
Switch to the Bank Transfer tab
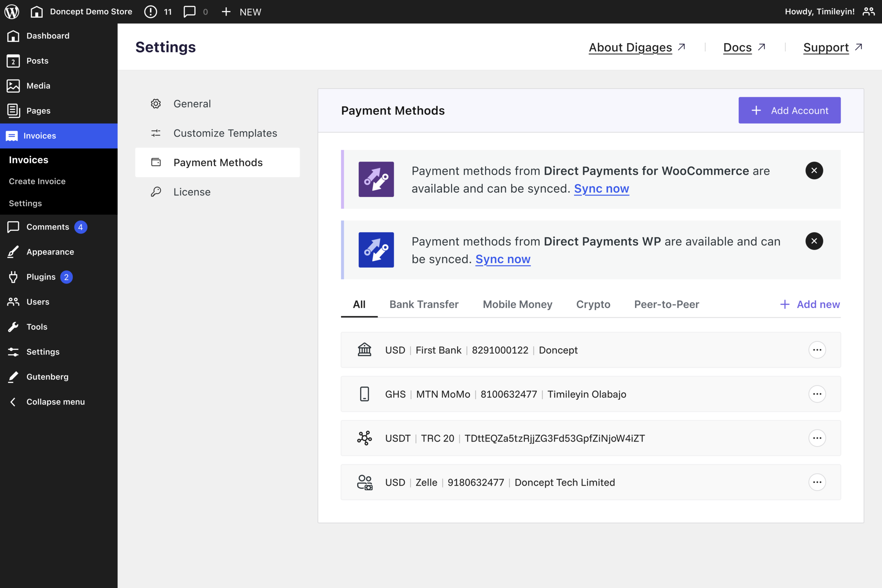click(x=424, y=304)
